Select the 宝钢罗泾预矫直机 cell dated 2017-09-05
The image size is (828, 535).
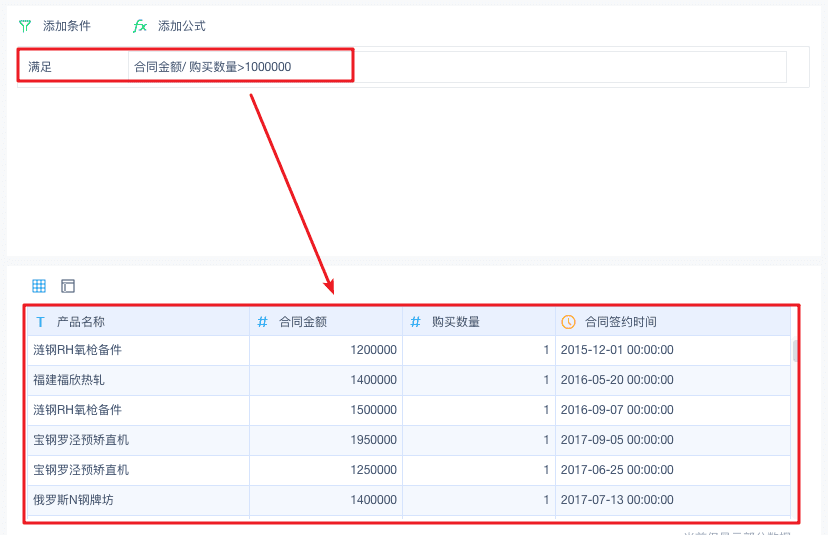(138, 440)
